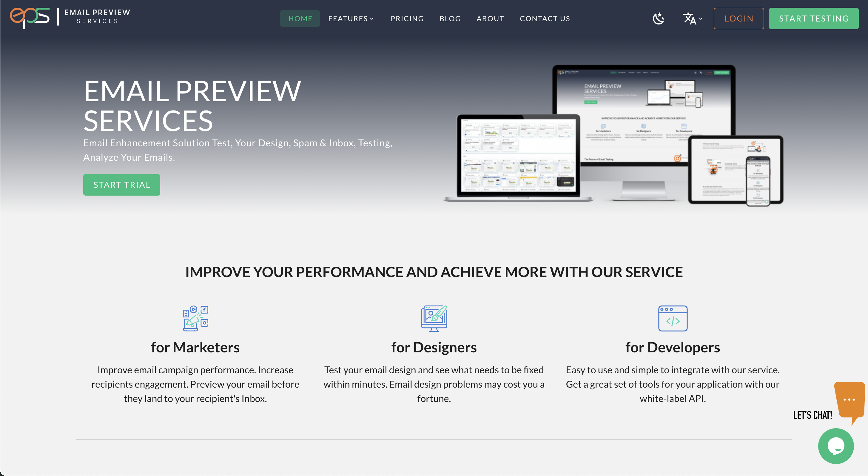Go to CONTACT US page
The image size is (868, 476).
(545, 19)
